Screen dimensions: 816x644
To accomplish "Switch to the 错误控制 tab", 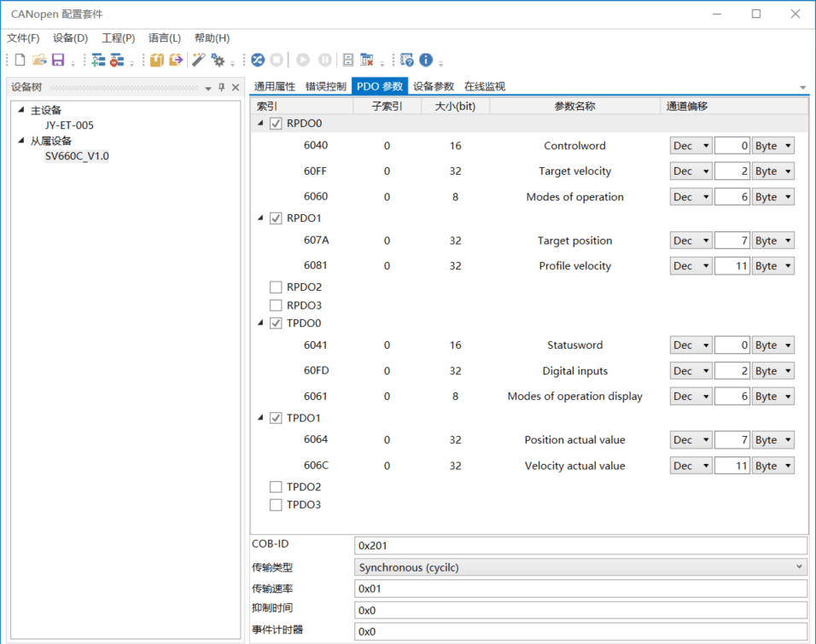I will coord(325,86).
